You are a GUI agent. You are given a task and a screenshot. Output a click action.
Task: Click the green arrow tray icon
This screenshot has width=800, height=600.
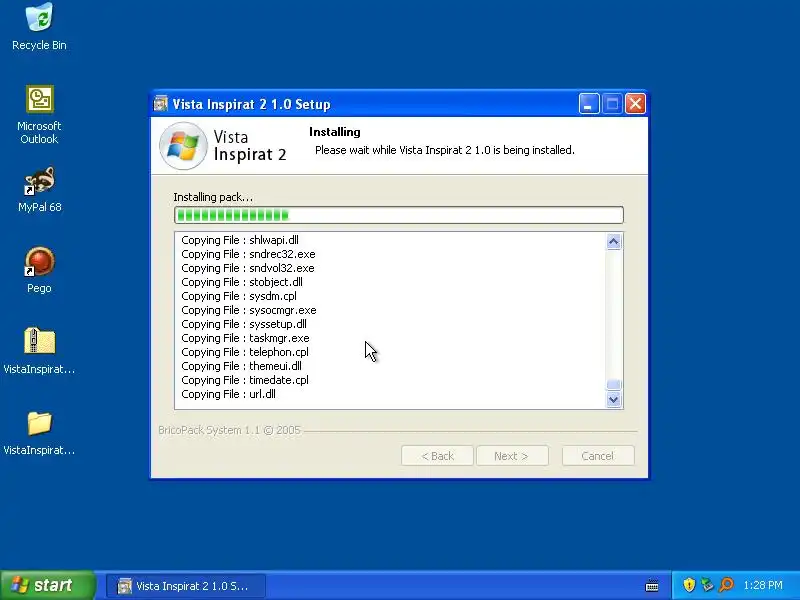pos(707,585)
